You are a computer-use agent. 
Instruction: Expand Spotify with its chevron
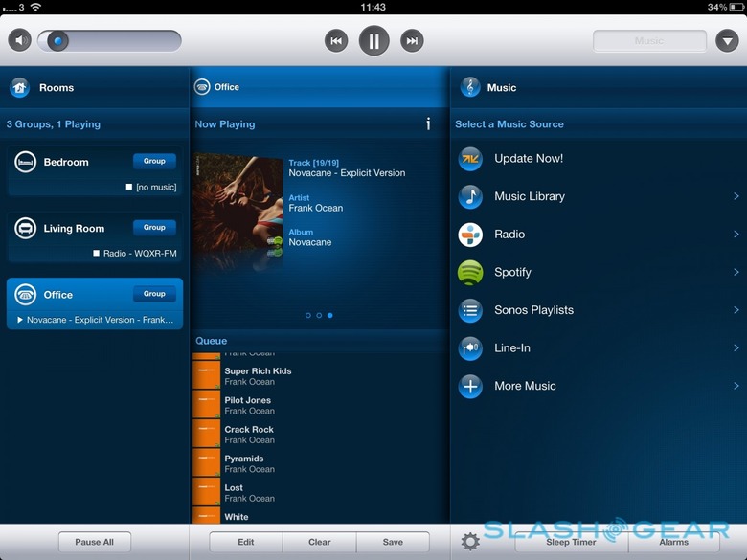(x=736, y=272)
